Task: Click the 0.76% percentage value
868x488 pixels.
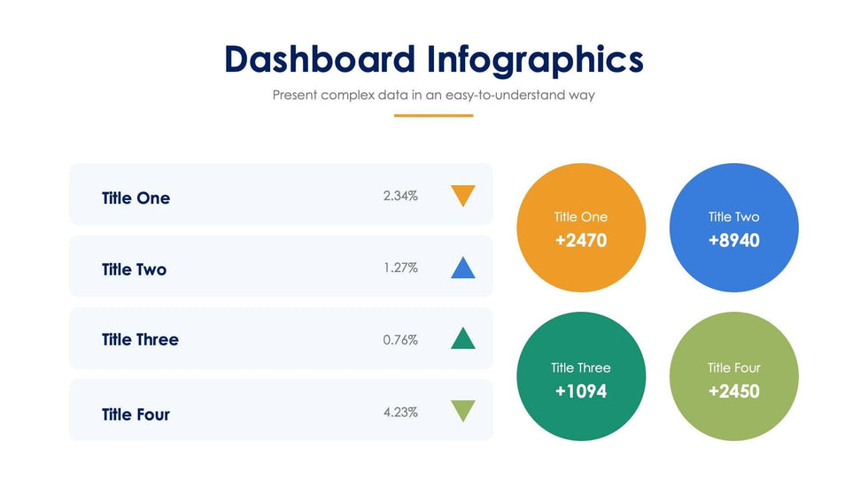Action: (x=400, y=340)
